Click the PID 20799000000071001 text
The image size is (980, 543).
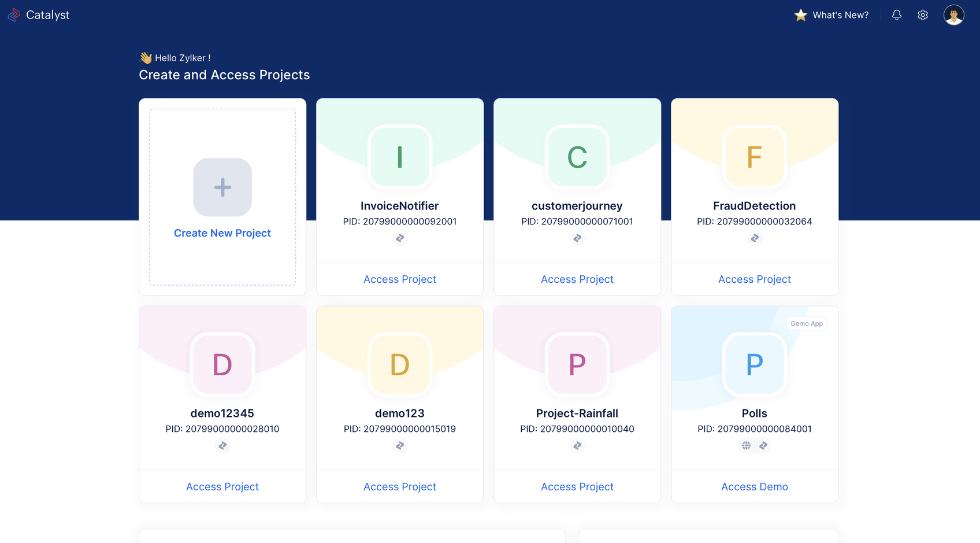577,221
